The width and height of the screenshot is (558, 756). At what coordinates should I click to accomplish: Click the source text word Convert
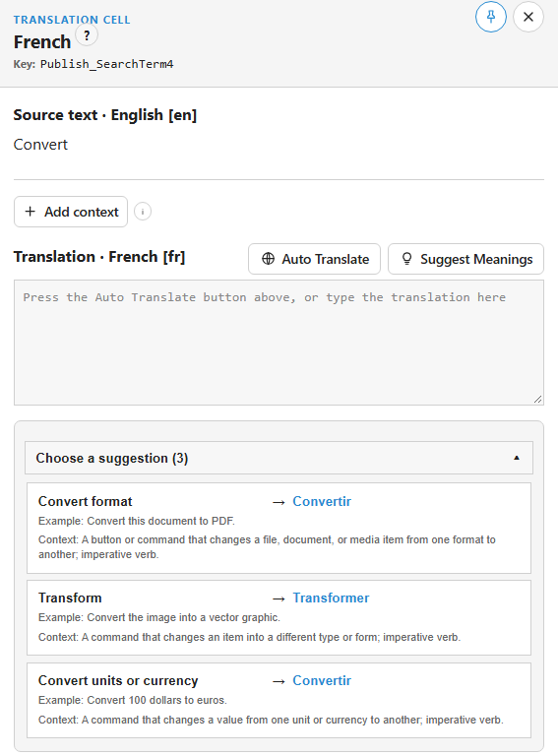tap(40, 145)
